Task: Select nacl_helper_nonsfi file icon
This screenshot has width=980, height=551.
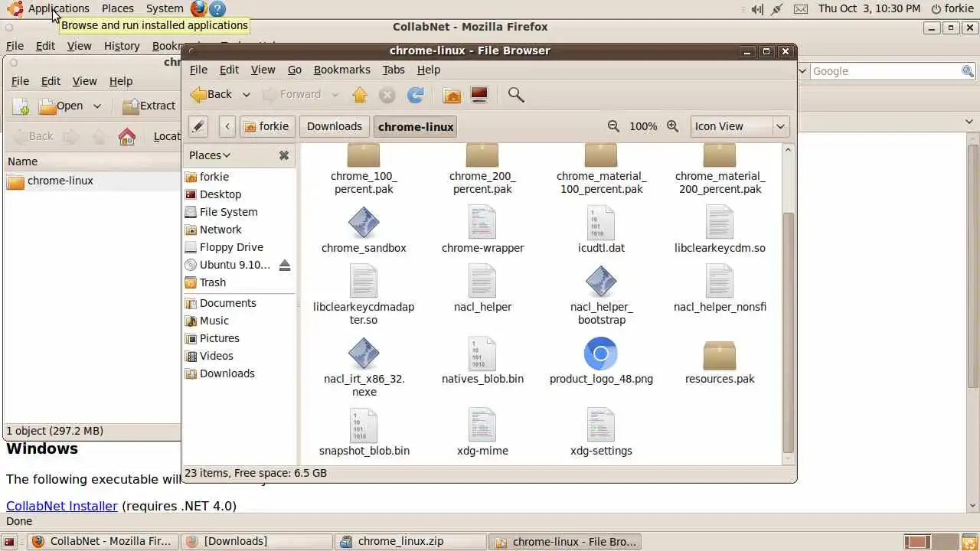Action: [x=720, y=282]
